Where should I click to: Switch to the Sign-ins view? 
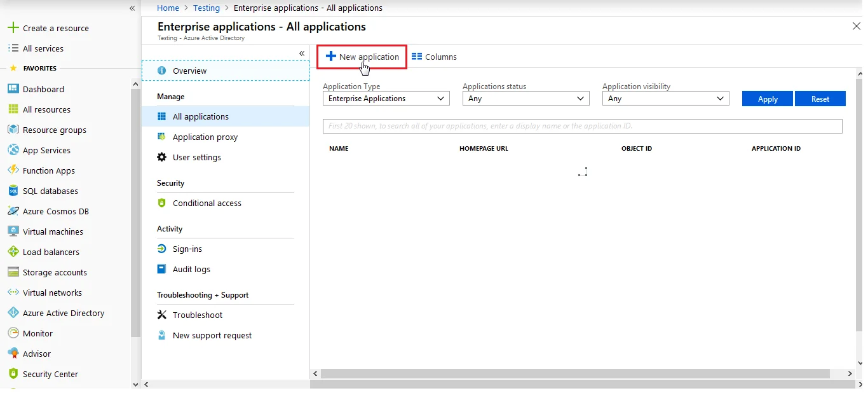coord(186,249)
